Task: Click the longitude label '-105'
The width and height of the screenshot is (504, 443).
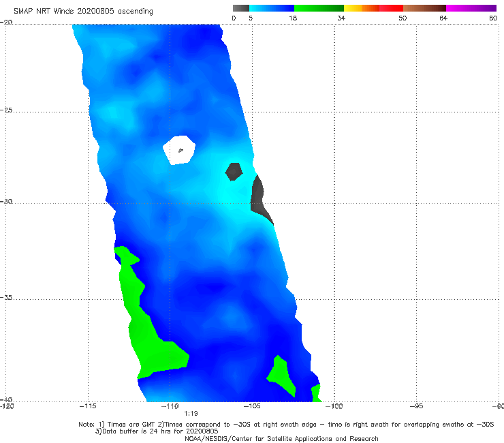Action: [252, 406]
